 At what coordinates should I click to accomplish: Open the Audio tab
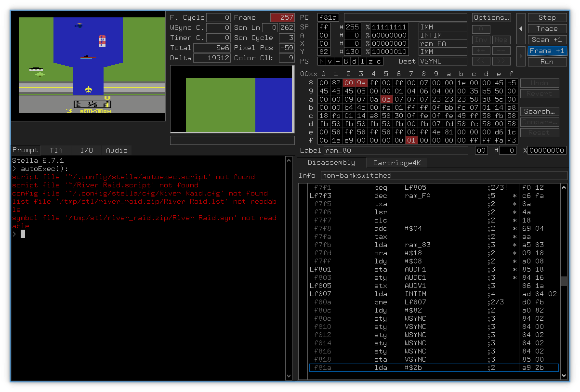point(117,150)
